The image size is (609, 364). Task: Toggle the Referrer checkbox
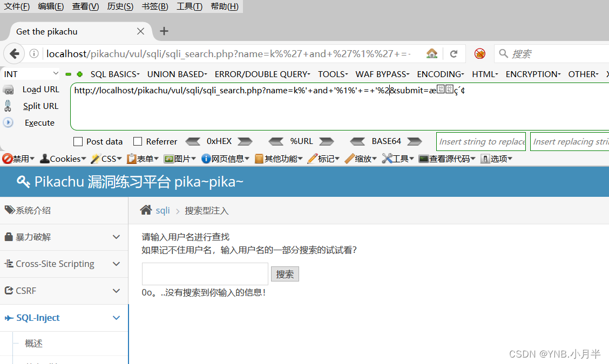click(138, 142)
